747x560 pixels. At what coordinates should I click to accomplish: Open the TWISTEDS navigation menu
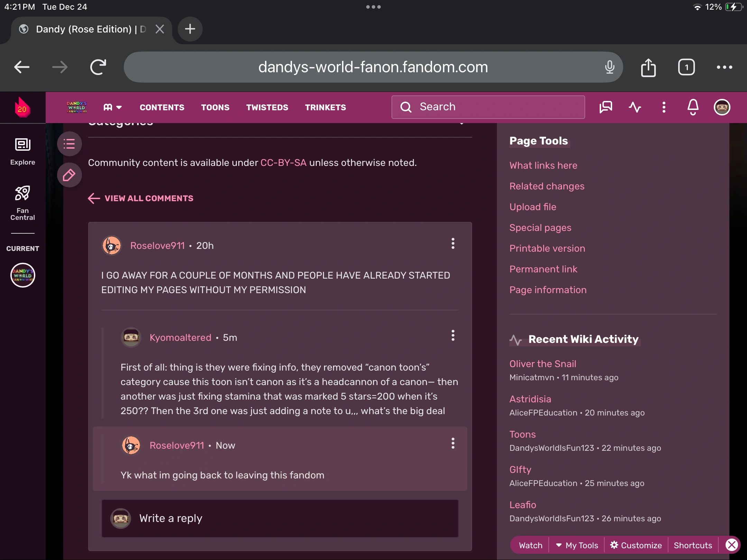[x=267, y=108]
